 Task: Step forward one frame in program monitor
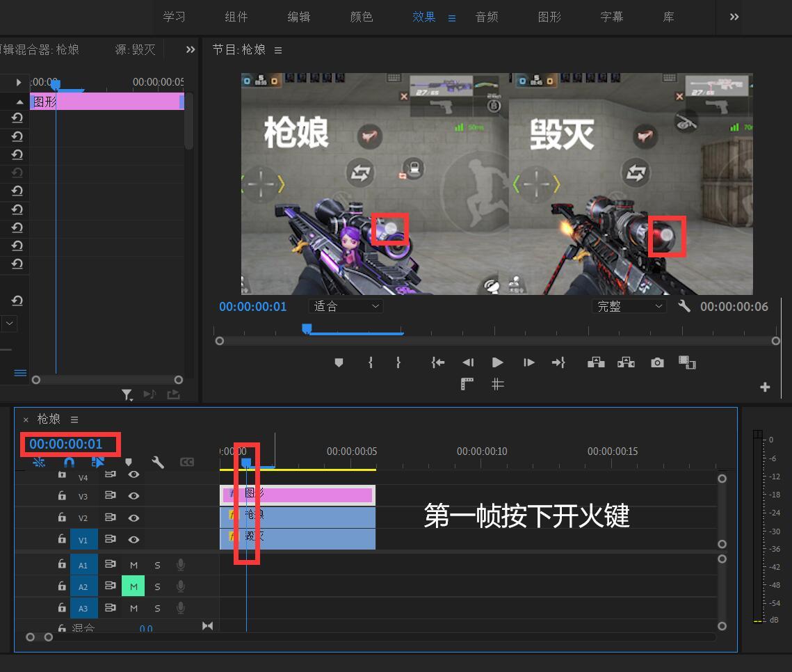tap(529, 362)
